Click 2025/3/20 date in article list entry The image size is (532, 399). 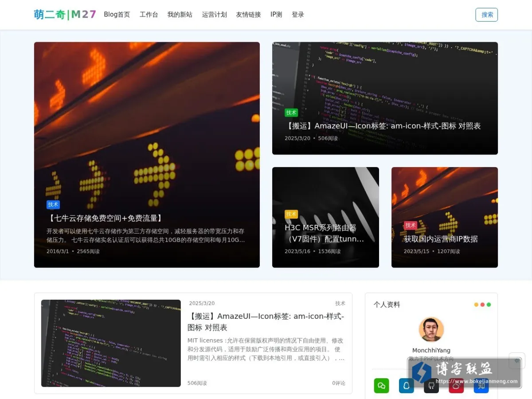tap(202, 303)
